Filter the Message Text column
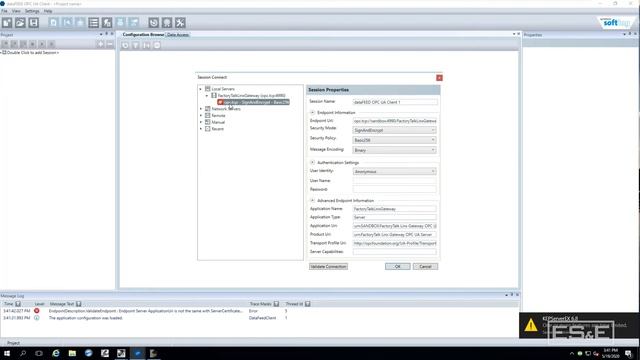Viewport: 640px width, 360px height. (x=79, y=304)
